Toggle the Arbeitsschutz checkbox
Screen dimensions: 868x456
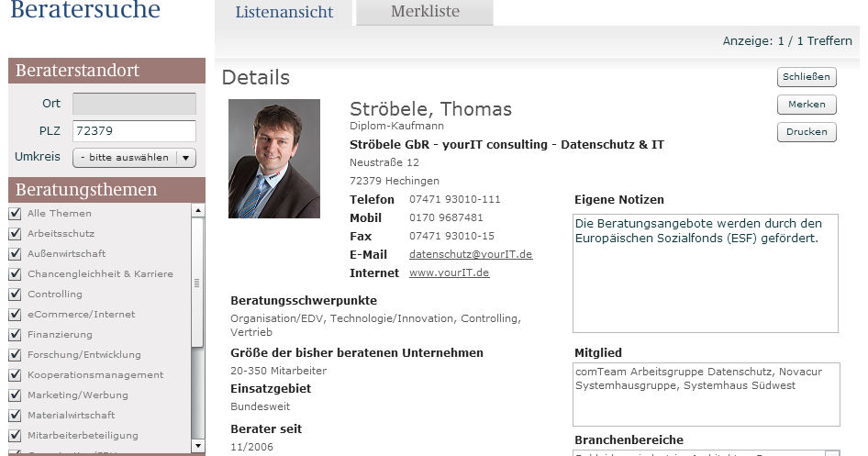tap(14, 233)
